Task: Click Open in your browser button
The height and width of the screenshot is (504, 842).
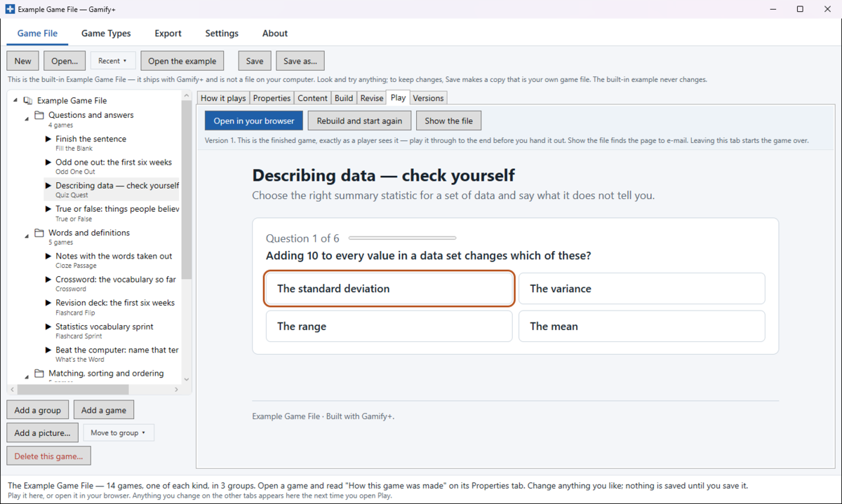Action: (x=254, y=121)
